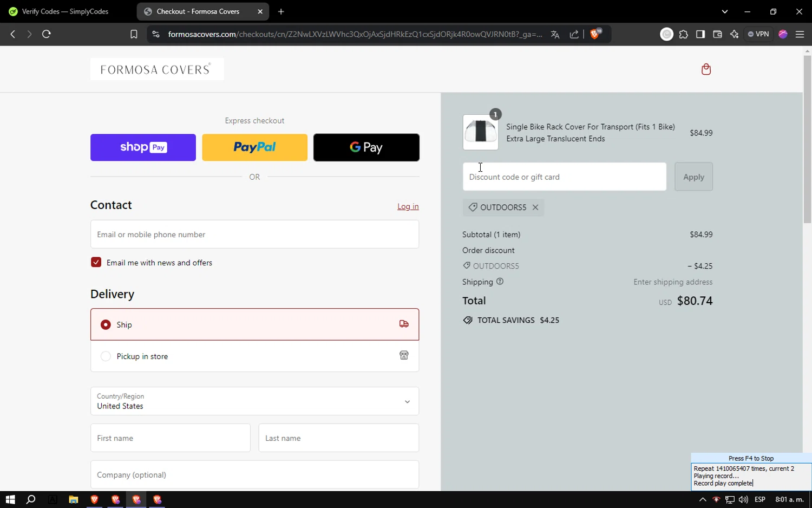
Task: Show hidden system tray icons
Action: [703, 499]
